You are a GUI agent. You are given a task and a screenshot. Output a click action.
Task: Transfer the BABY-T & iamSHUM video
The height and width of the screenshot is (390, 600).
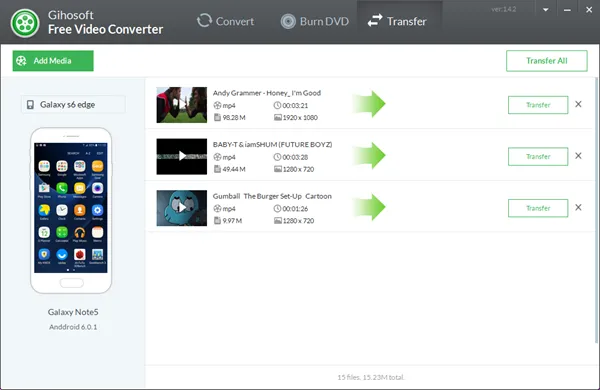tap(538, 157)
